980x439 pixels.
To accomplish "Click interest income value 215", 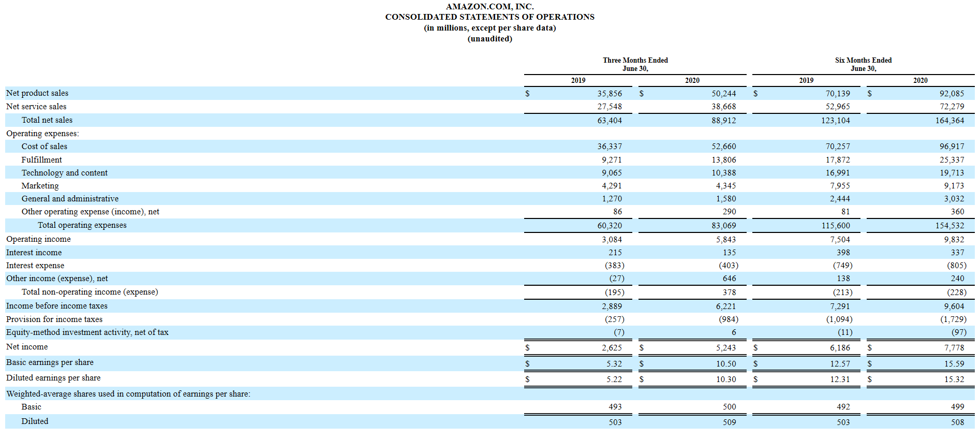I will coord(615,253).
